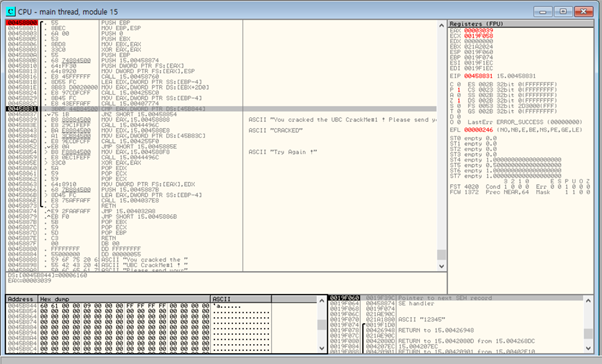Click the ST0 empty FPU register row

(x=473, y=138)
